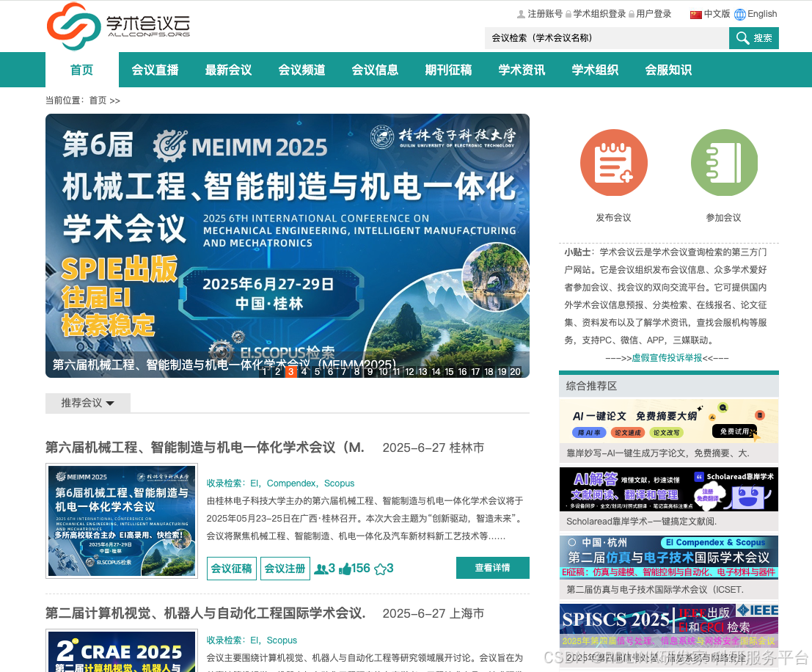Screen dimensions: 812x672
Task: Click the 第二届仿真与电子技术 banner image
Action: click(669, 557)
